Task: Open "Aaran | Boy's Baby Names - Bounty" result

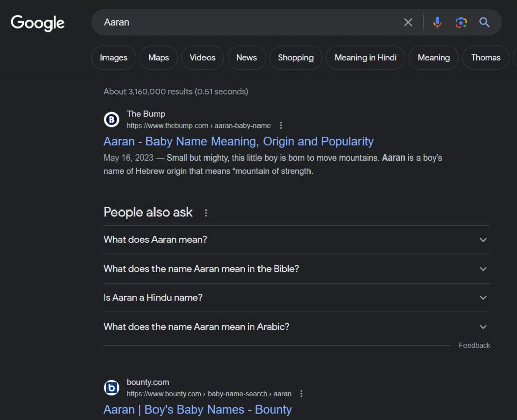Action: pyautogui.click(x=197, y=410)
